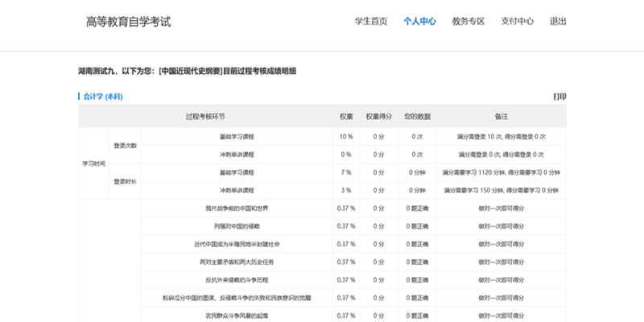Select the 个人中心 navigation tab
The width and height of the screenshot is (644, 322).
pyautogui.click(x=419, y=22)
